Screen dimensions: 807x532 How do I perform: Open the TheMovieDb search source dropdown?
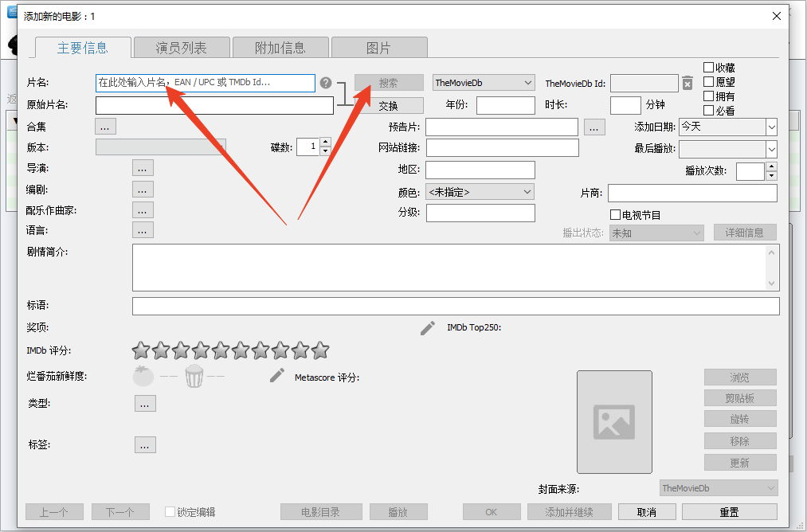tap(484, 83)
